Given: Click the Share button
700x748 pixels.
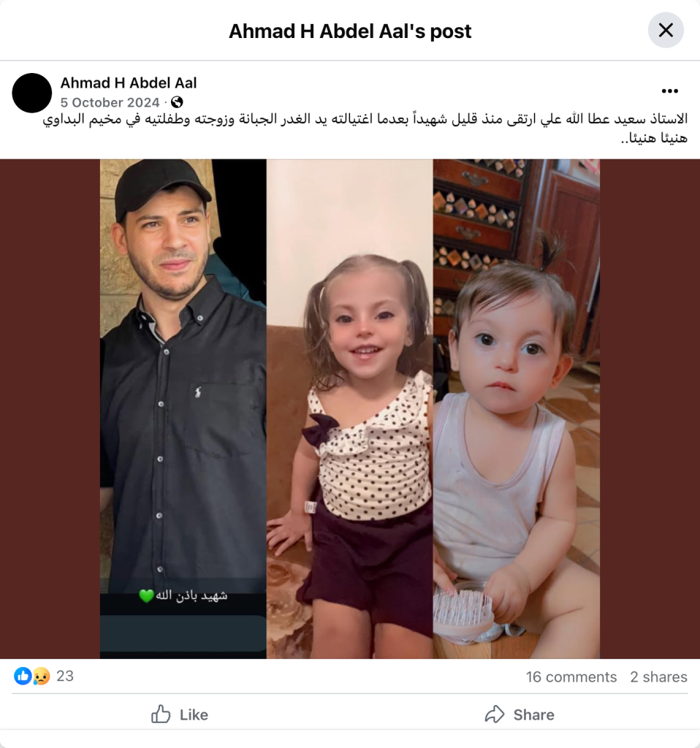Looking at the screenshot, I should tap(520, 714).
